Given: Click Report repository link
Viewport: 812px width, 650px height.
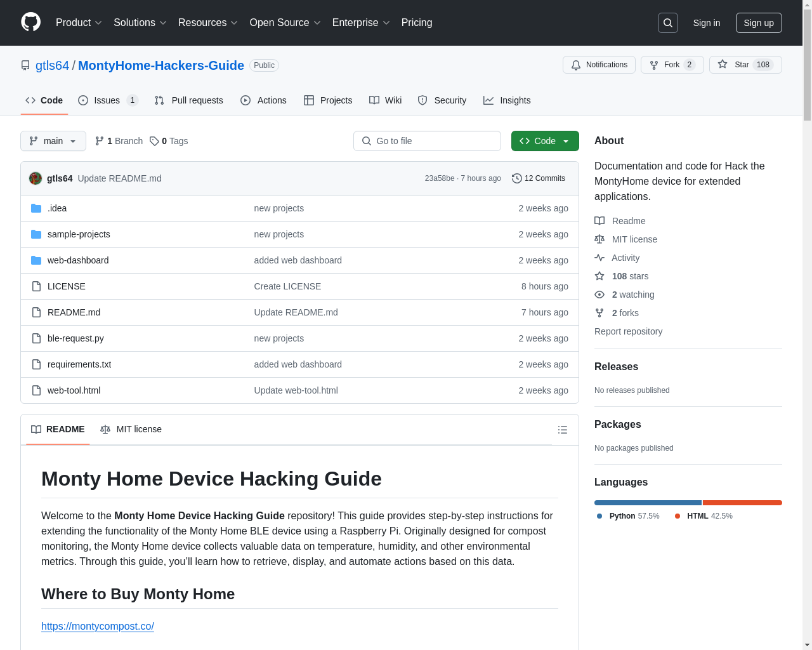Looking at the screenshot, I should pyautogui.click(x=628, y=331).
